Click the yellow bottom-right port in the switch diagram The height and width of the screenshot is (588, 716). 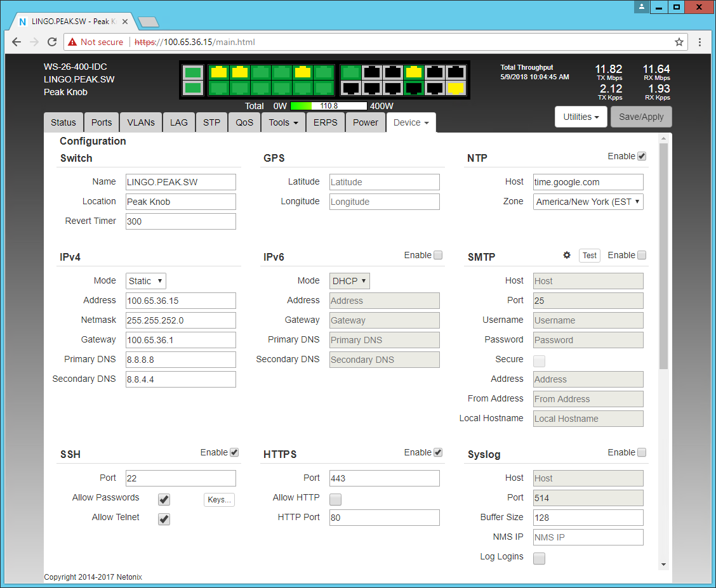click(455, 88)
